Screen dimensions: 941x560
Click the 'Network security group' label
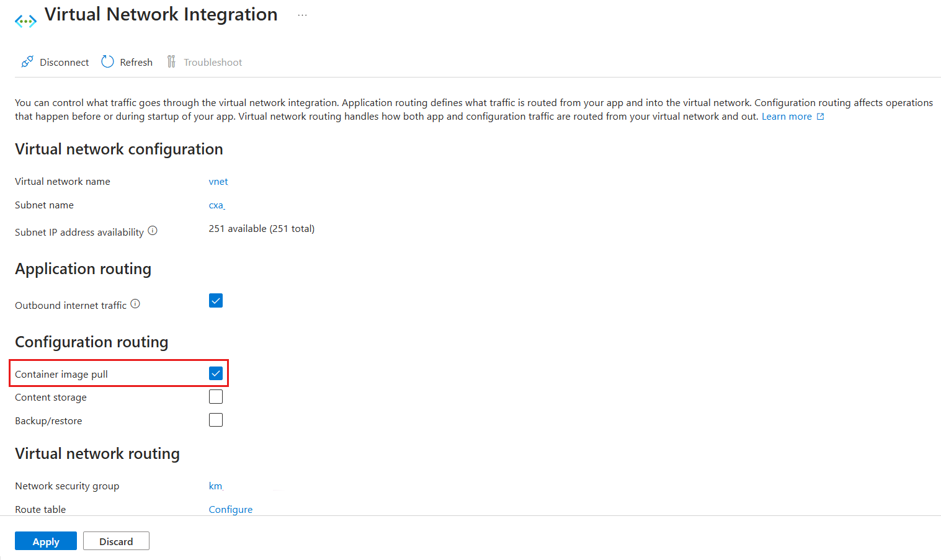67,486
